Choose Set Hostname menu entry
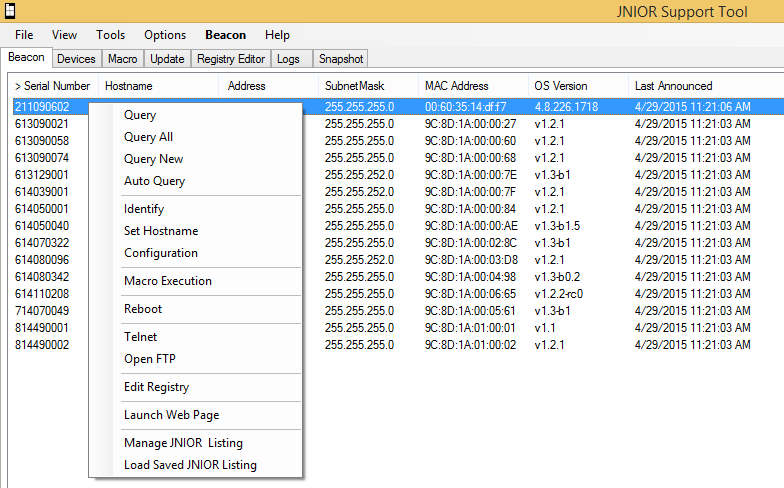 coord(196,231)
